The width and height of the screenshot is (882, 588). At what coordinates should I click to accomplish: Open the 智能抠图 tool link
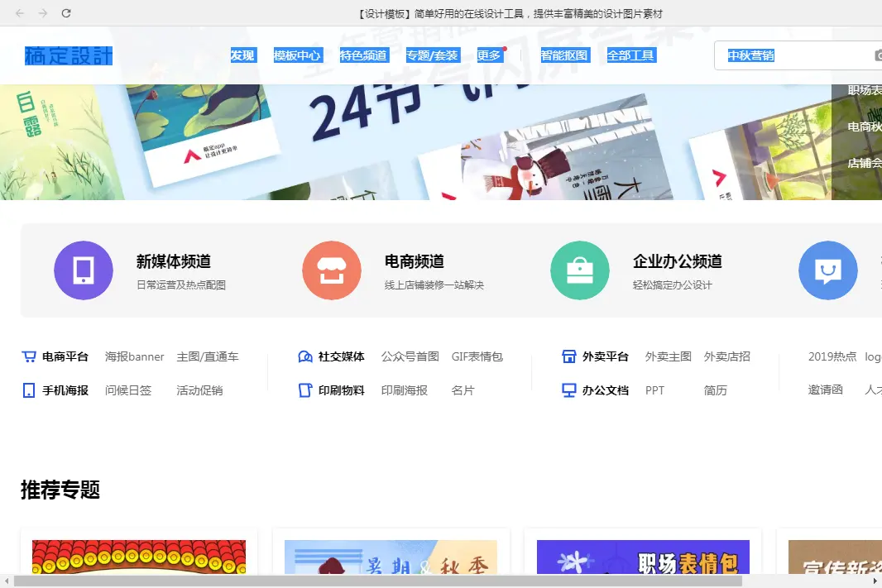[564, 55]
